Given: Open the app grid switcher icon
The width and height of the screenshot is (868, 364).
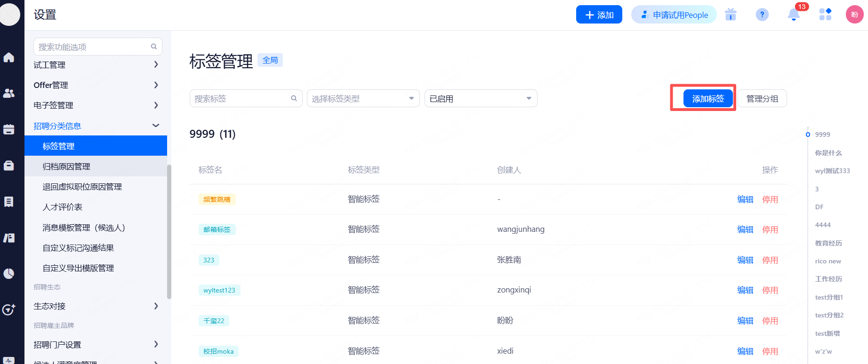Looking at the screenshot, I should 825,15.
